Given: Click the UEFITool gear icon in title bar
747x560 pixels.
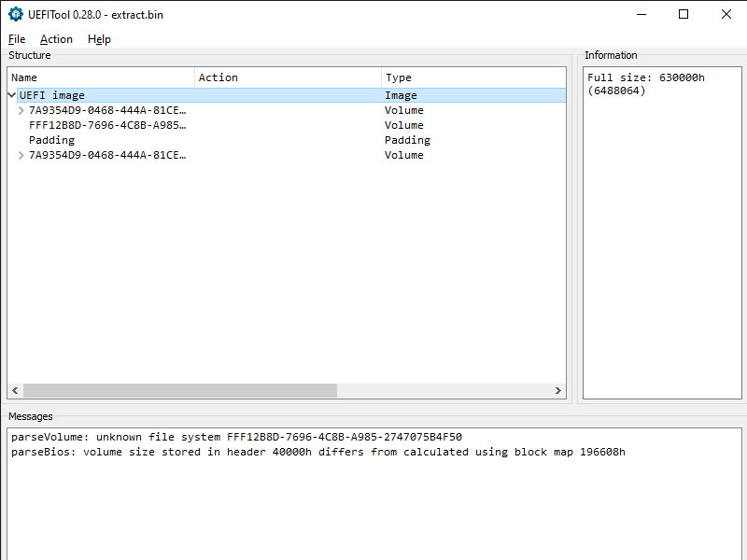Looking at the screenshot, I should point(16,14).
